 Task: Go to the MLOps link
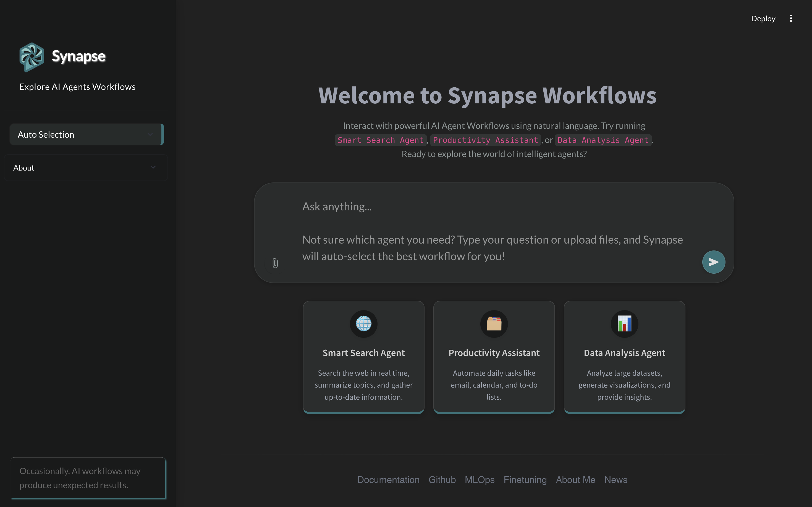(x=480, y=480)
